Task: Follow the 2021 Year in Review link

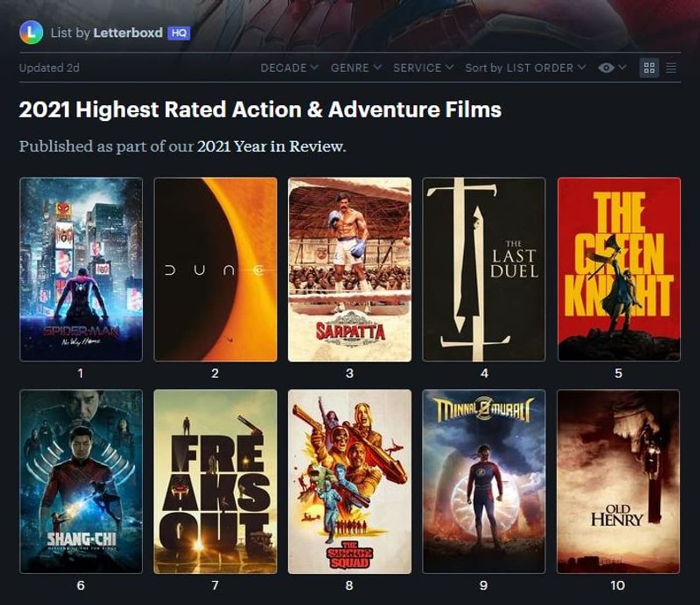Action: tap(270, 146)
